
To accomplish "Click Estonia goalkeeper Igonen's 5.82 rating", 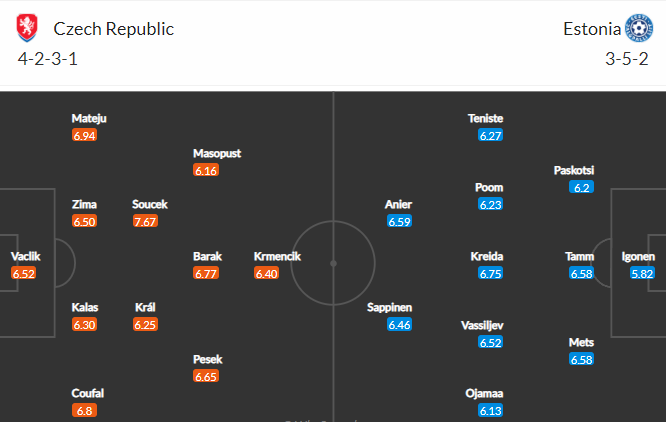I will click(642, 273).
